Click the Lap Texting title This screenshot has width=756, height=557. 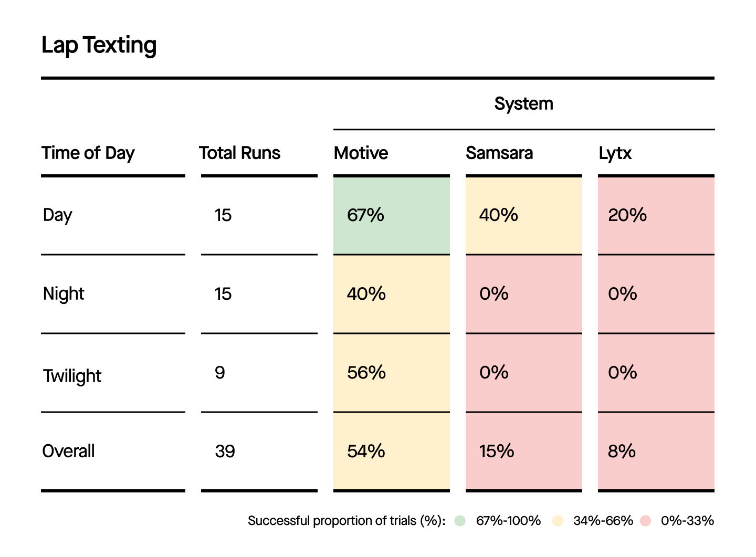(99, 45)
